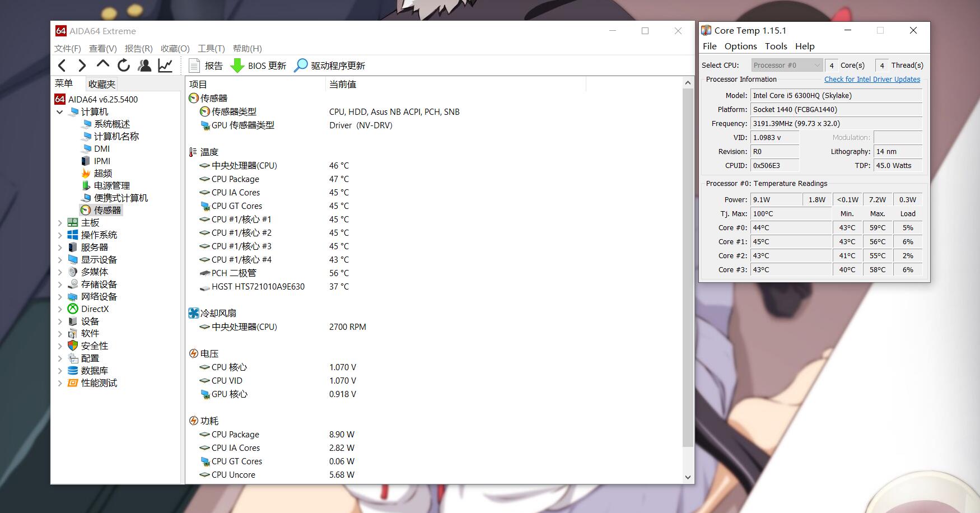Screen dimensions: 980x513
Task: Open the Options menu in Core Temp
Action: tap(740, 46)
